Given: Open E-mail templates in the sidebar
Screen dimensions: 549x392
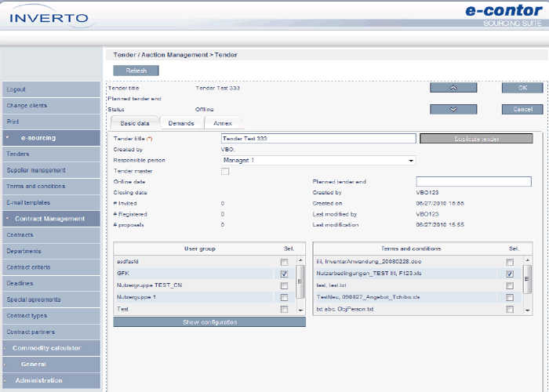Looking at the screenshot, I should 51,202.
